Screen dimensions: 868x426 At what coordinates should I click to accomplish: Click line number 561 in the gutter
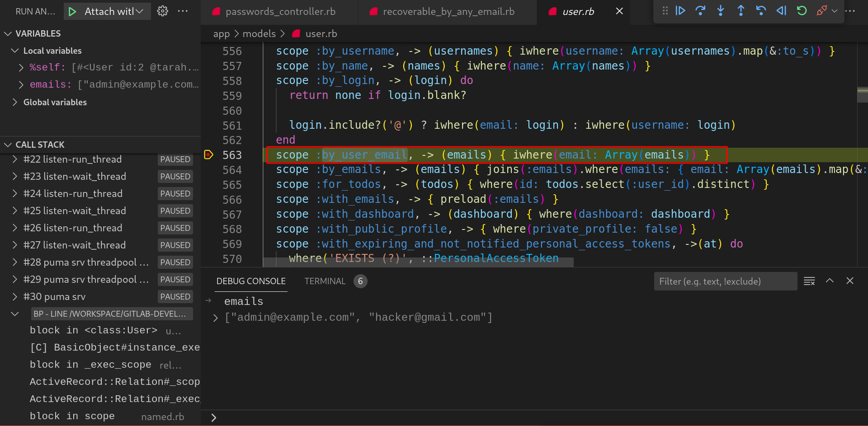pyautogui.click(x=232, y=126)
